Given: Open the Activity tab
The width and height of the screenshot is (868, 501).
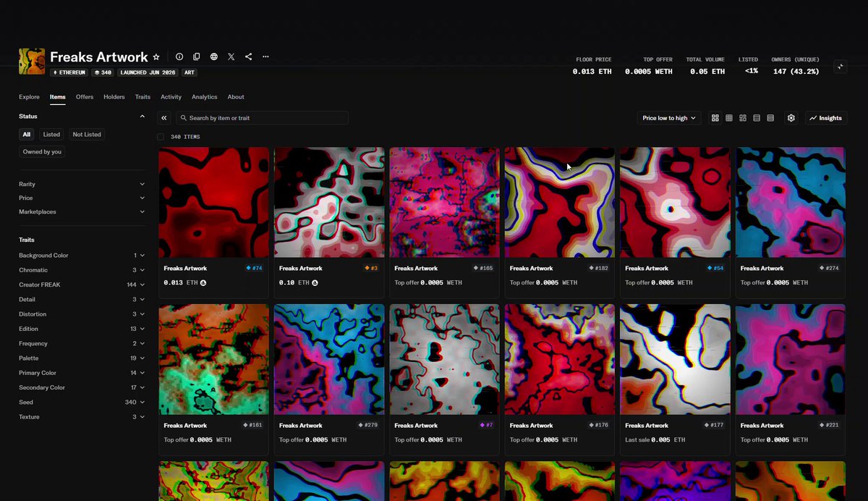Looking at the screenshot, I should click(171, 97).
